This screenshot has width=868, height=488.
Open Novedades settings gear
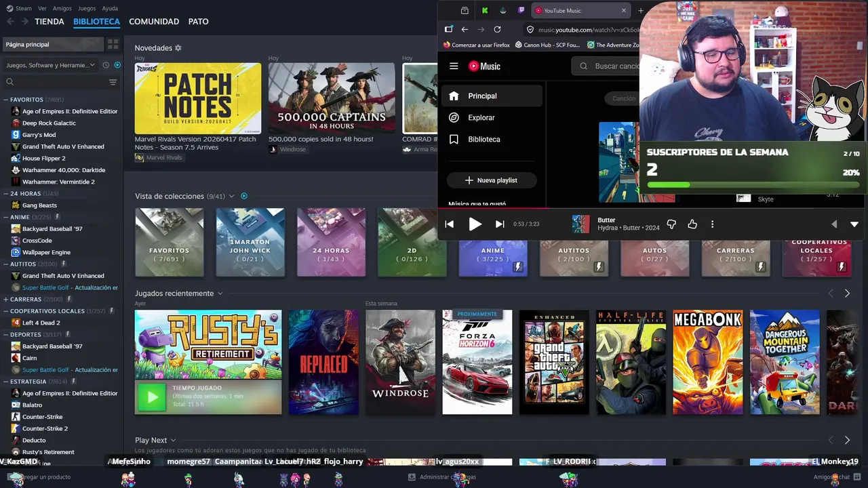click(x=178, y=48)
